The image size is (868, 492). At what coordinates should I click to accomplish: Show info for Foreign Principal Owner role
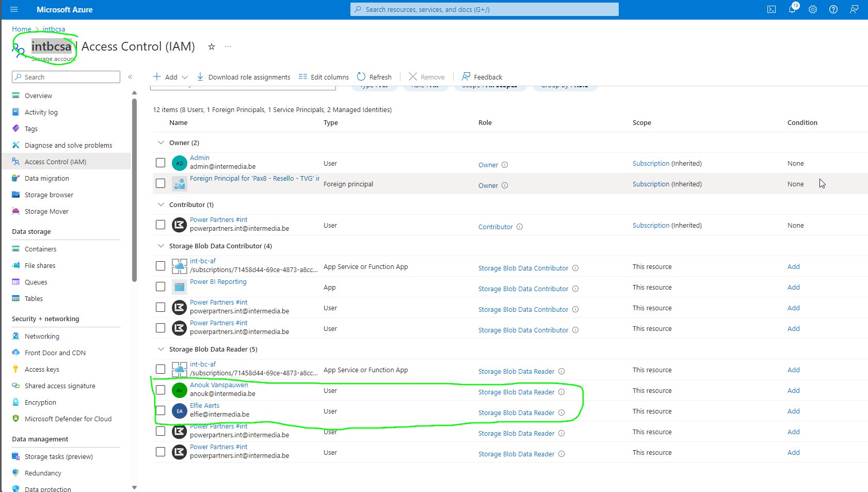(505, 185)
